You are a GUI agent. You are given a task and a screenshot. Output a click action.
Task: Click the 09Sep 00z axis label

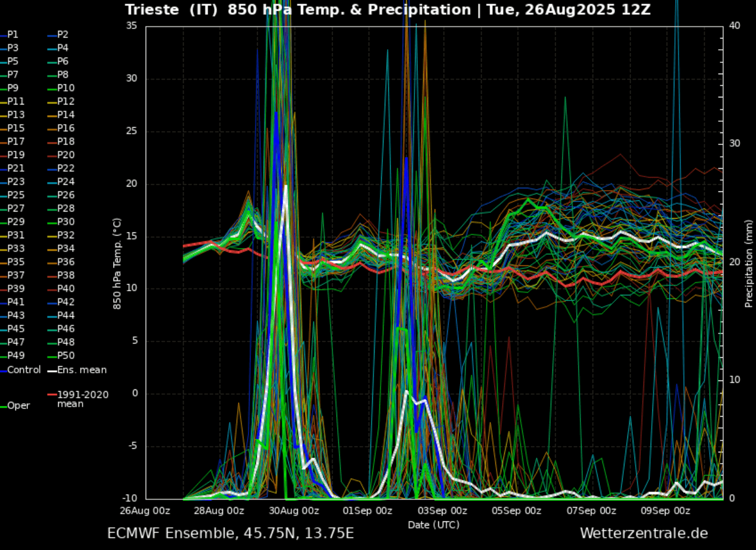pyautogui.click(x=666, y=511)
